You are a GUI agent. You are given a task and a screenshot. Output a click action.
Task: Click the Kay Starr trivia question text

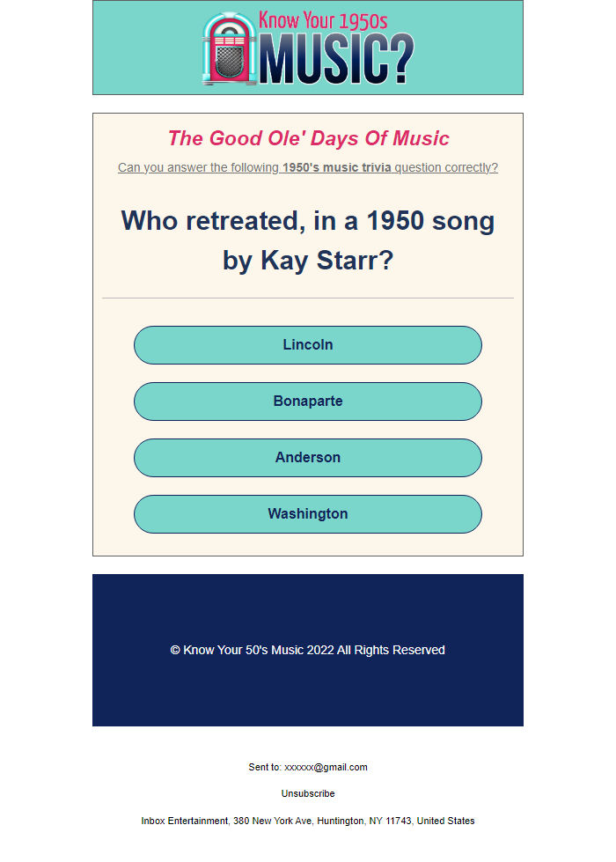(308, 240)
